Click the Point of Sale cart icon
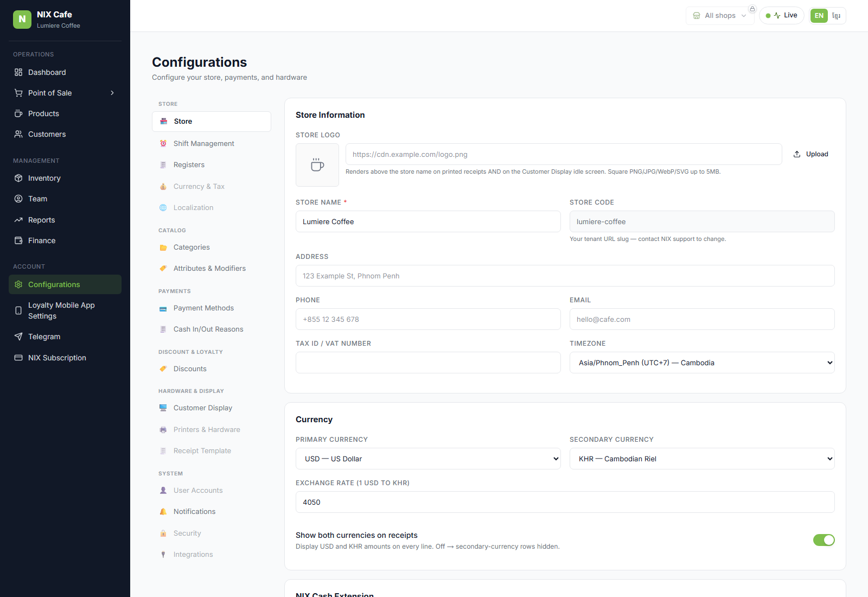The height and width of the screenshot is (597, 868). (18, 93)
